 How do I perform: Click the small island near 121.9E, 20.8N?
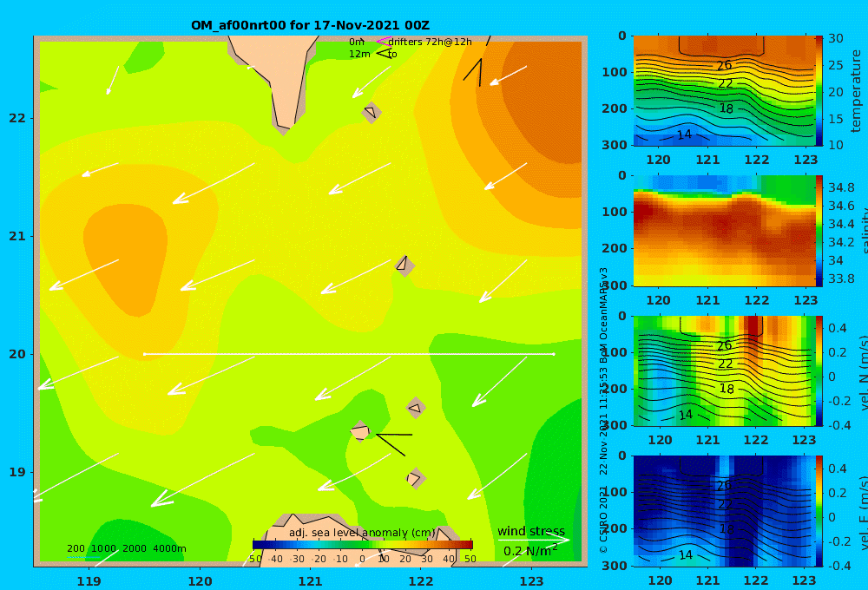point(404,265)
